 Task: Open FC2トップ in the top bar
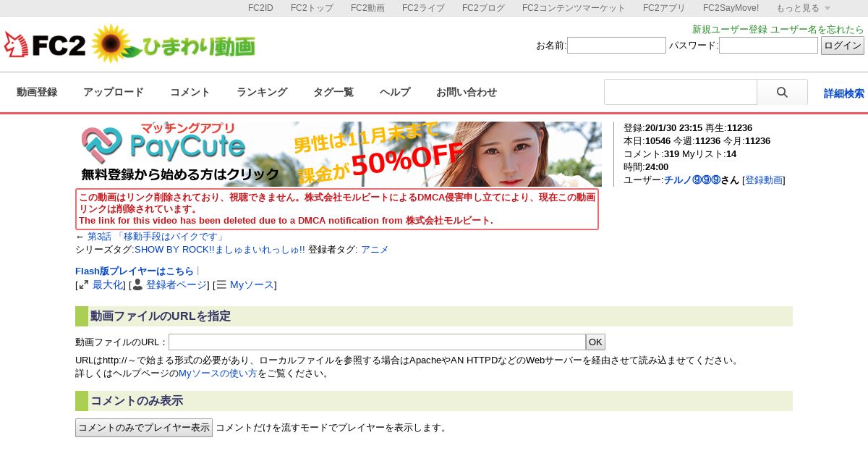pos(312,8)
